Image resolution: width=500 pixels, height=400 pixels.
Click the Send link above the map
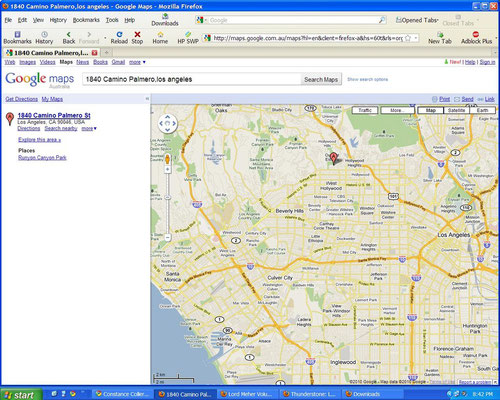467,99
